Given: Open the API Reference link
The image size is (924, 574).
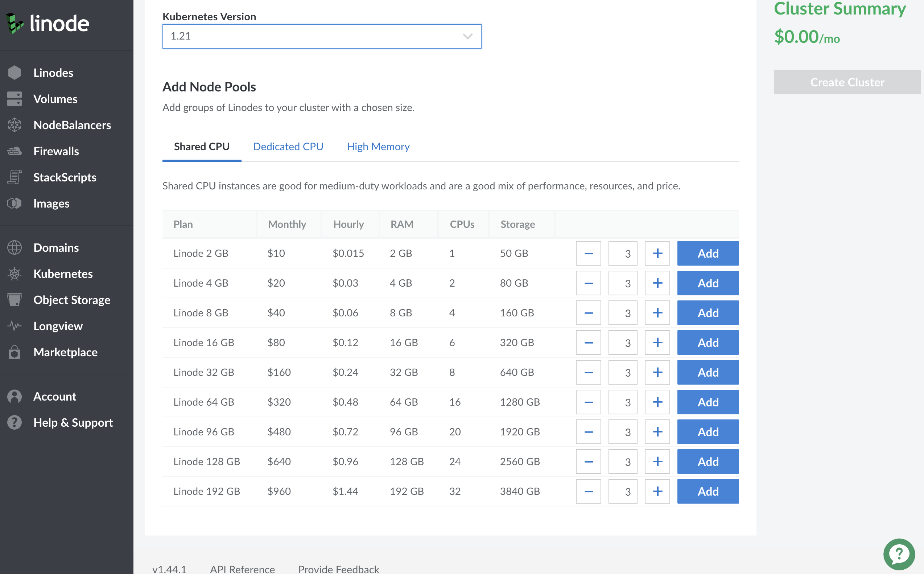Looking at the screenshot, I should tap(242, 567).
